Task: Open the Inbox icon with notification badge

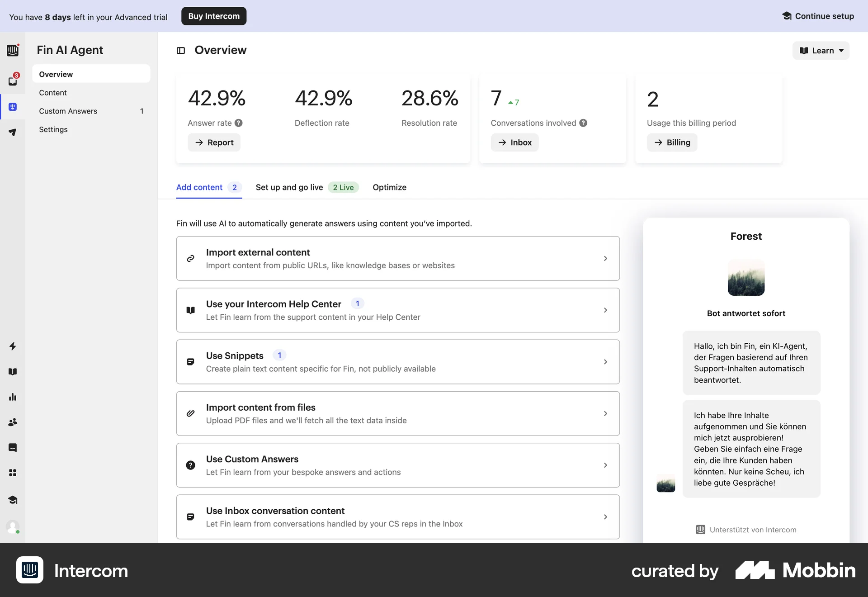Action: tap(13, 81)
